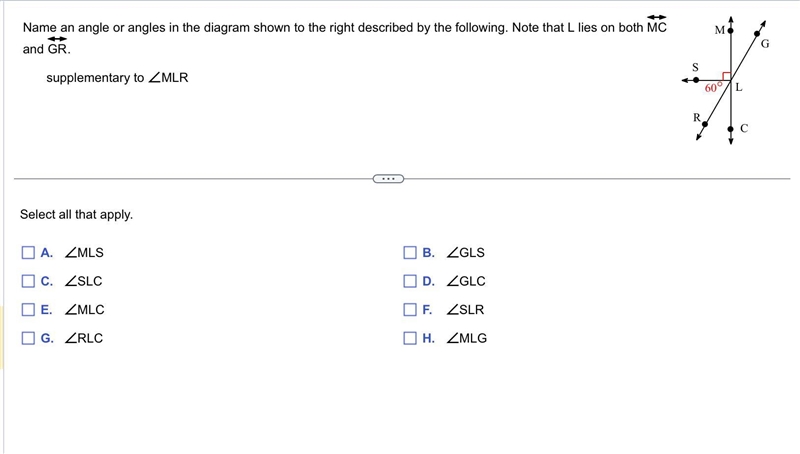Image resolution: width=800 pixels, height=454 pixels.
Task: Select checkbox B for ∠GLS
Action: click(x=410, y=253)
